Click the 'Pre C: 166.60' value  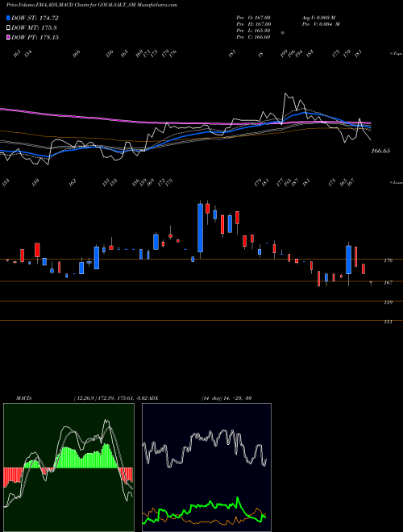click(253, 37)
